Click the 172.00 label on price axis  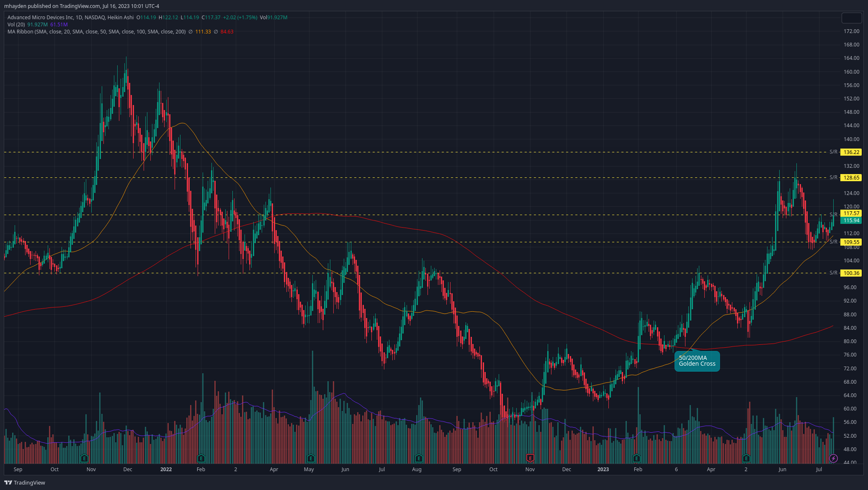[x=851, y=31]
